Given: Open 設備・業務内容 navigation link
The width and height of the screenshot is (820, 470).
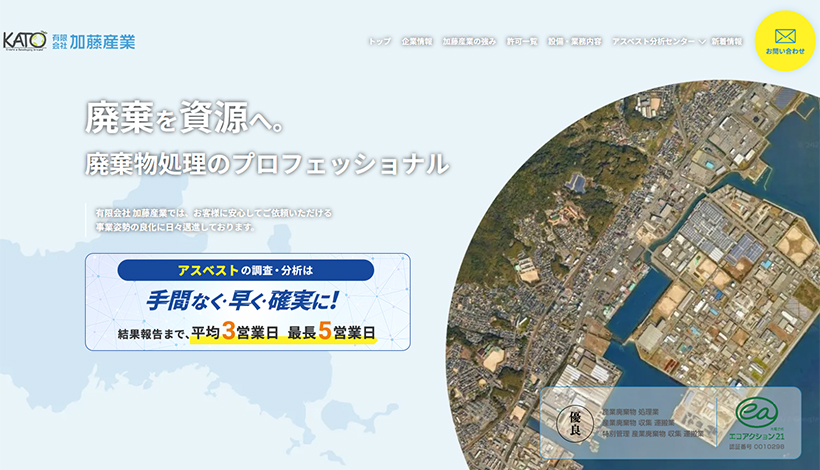Looking at the screenshot, I should [575, 42].
